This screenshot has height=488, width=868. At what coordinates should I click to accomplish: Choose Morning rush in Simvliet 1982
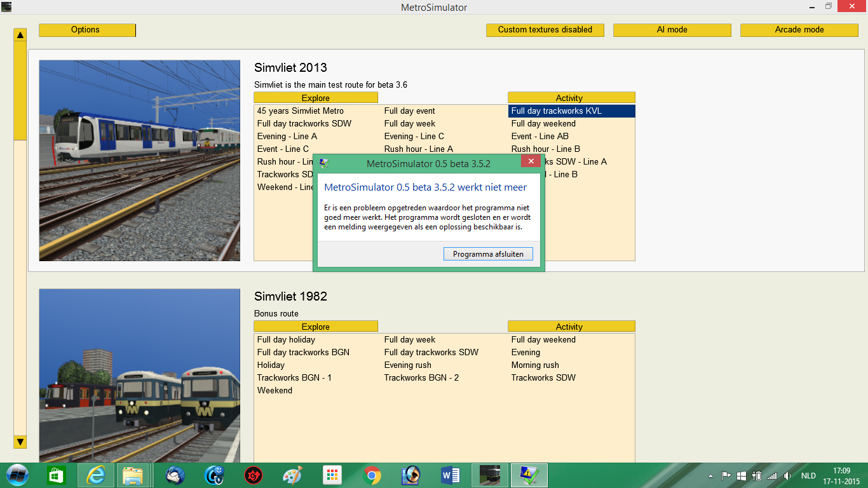click(535, 365)
